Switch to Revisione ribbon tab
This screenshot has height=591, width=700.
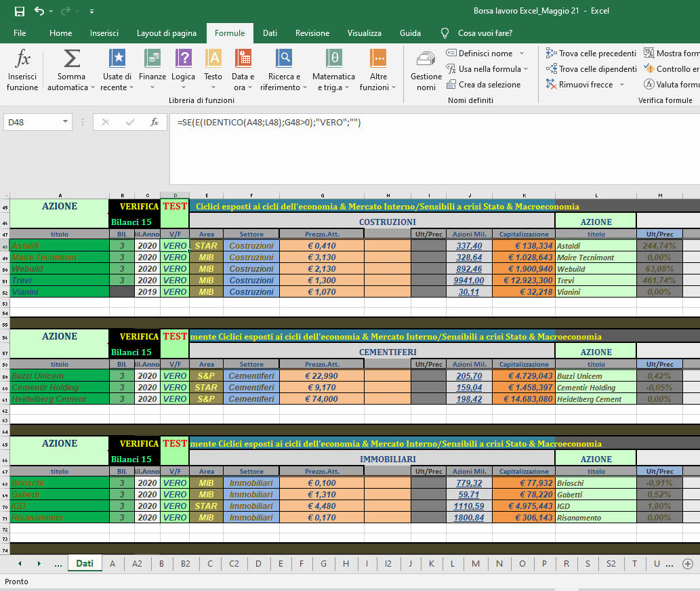pyautogui.click(x=312, y=33)
